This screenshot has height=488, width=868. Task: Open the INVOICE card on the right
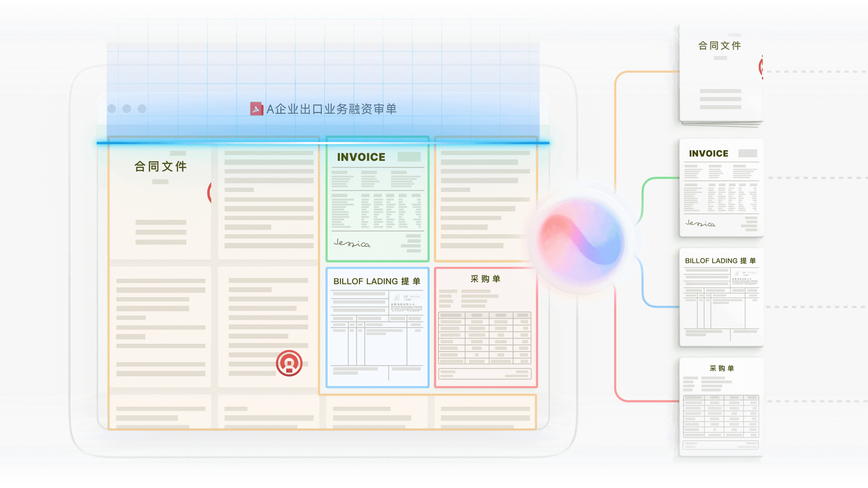tap(722, 188)
